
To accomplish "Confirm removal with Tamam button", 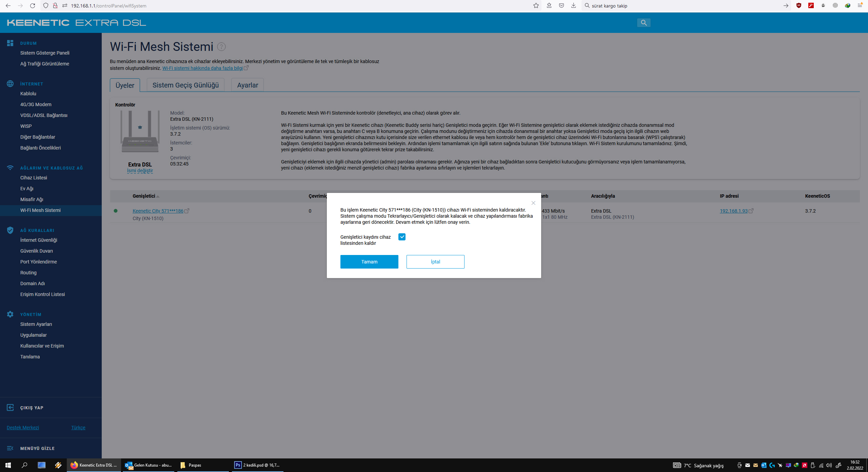I will [x=369, y=262].
